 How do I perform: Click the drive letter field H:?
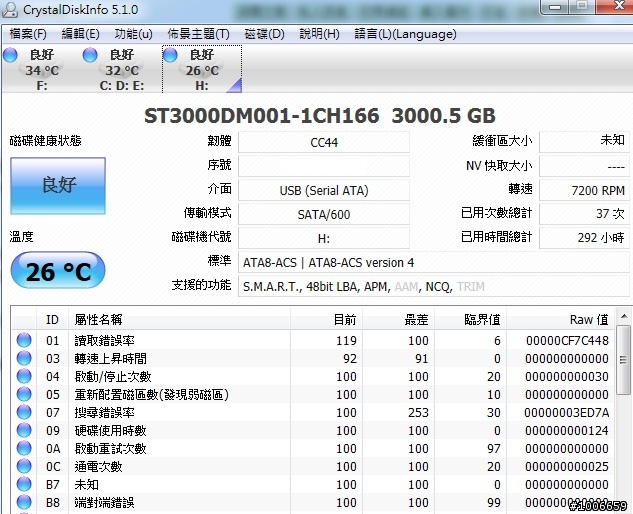pos(324,238)
